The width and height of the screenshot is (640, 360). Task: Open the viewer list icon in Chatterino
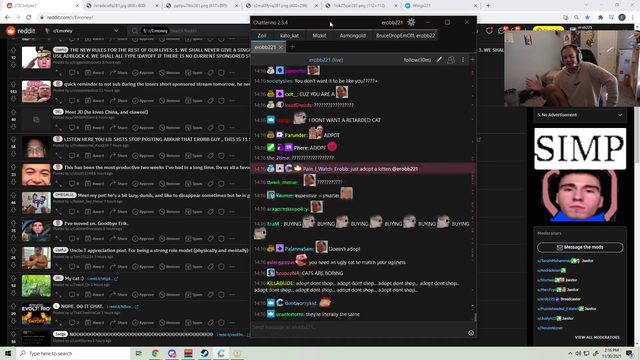tap(451, 60)
